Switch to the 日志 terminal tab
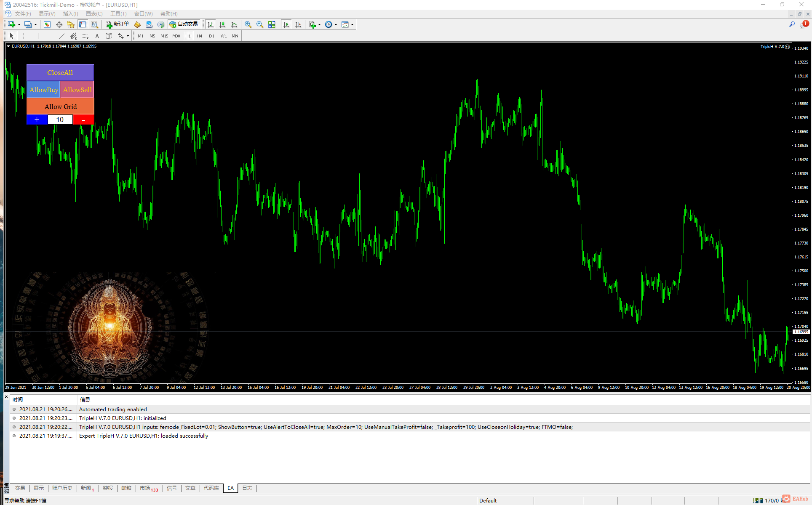The width and height of the screenshot is (812, 505). coord(247,488)
